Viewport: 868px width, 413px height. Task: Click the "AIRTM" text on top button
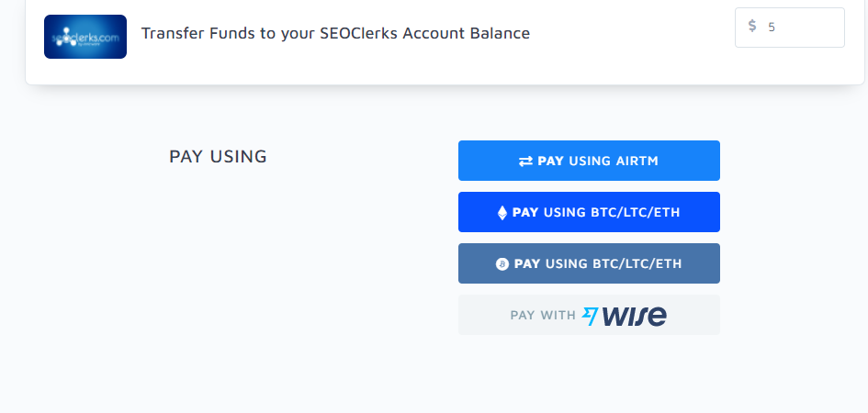tap(637, 162)
